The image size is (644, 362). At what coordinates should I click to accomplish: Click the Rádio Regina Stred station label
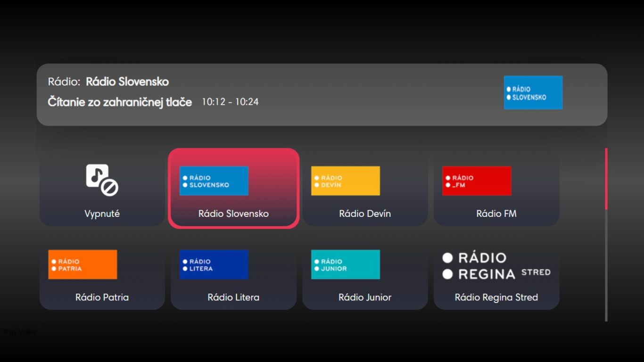pos(496,297)
